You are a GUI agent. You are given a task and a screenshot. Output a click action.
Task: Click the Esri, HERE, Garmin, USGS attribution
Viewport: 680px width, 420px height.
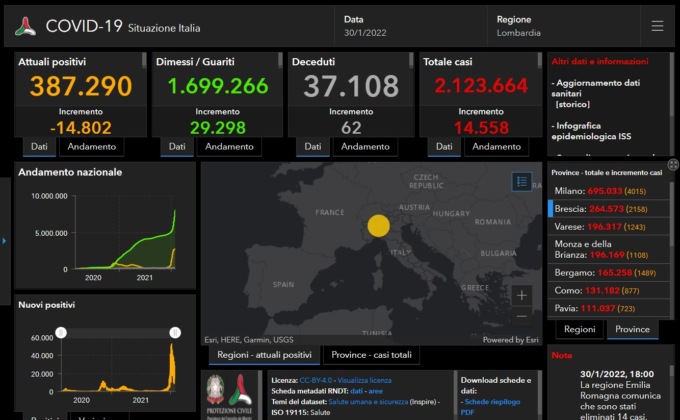(x=249, y=340)
